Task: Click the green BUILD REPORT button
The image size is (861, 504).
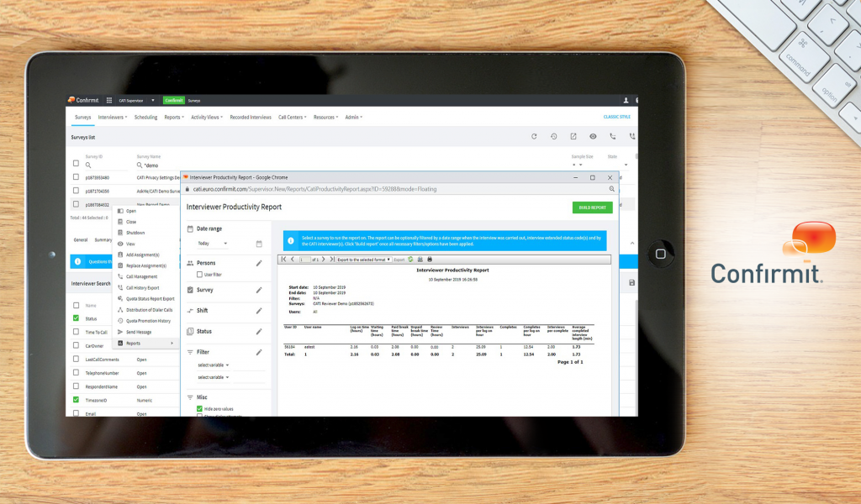Action: (x=592, y=207)
